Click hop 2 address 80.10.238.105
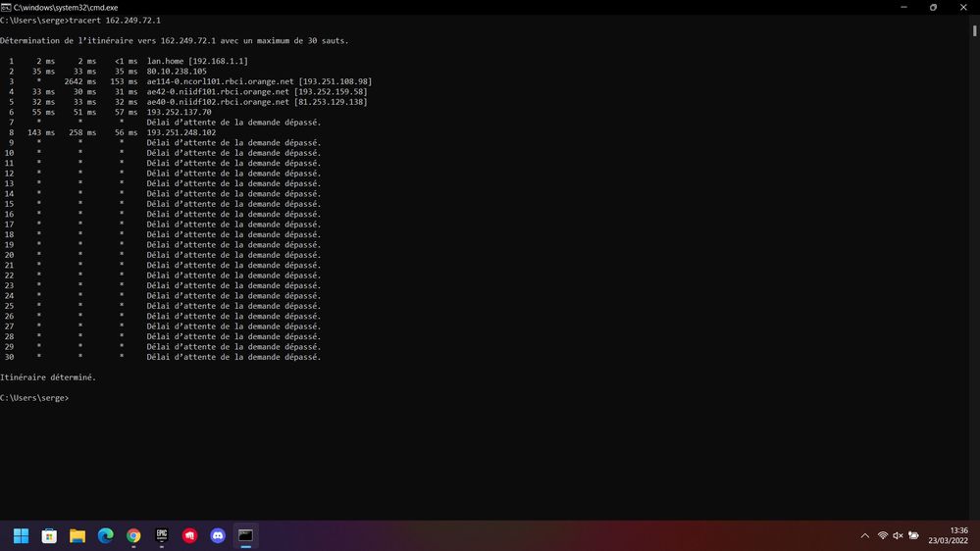This screenshot has height=551, width=980. pos(177,72)
